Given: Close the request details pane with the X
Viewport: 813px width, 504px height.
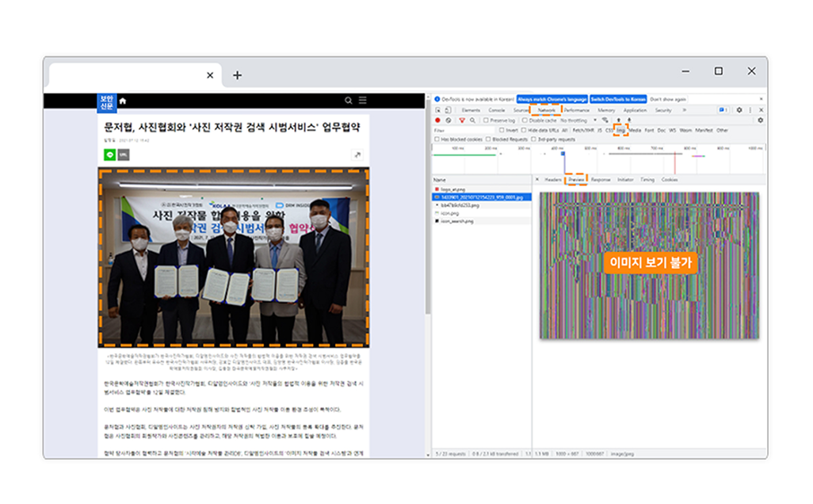Looking at the screenshot, I should 537,179.
